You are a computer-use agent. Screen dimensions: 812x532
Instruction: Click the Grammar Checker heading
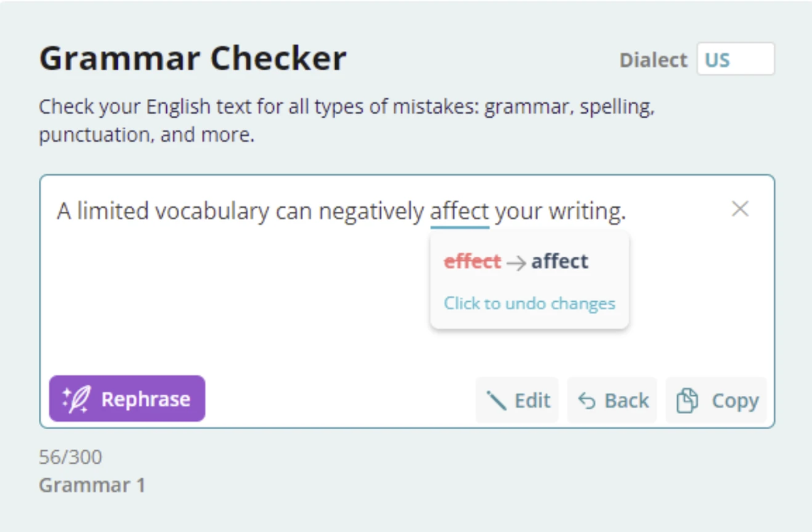pos(193,58)
